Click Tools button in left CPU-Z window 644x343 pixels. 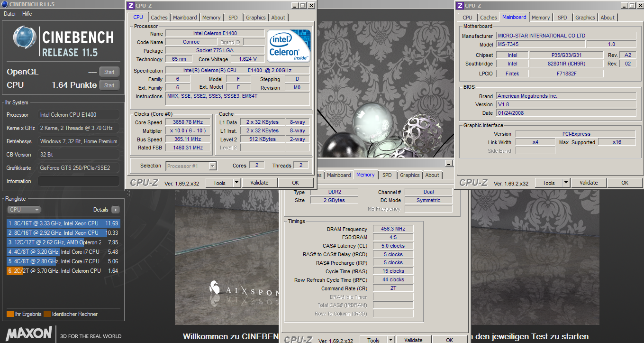pos(219,183)
